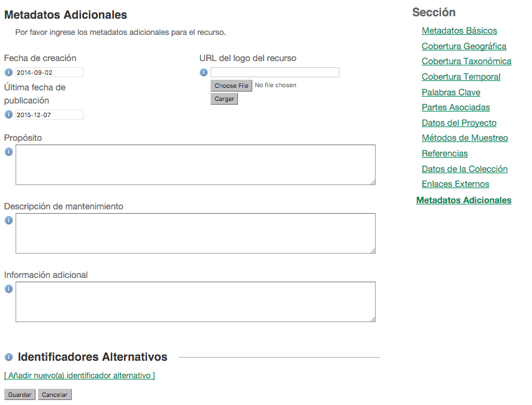Click the Cargar button to upload logo
The height and width of the screenshot is (405, 532).
224,98
